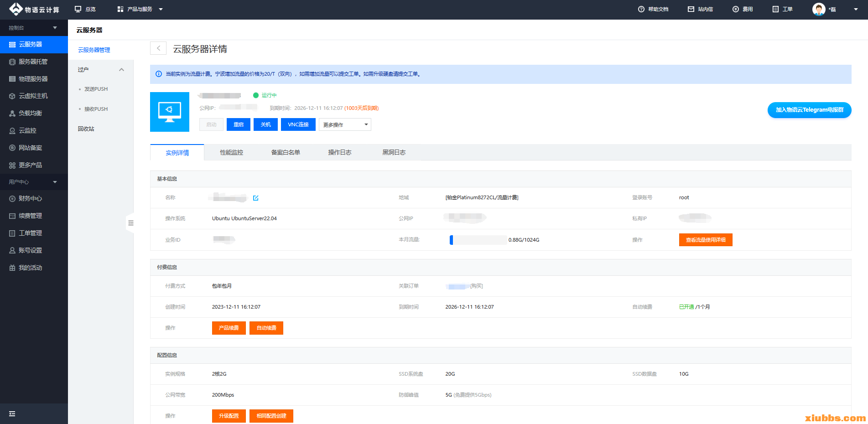
Task: Click the 查看流量使用详细 button
Action: pos(705,240)
